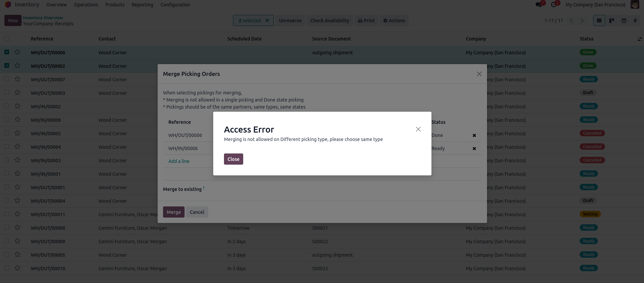Open the optional columns adjust toggle

coord(639,39)
